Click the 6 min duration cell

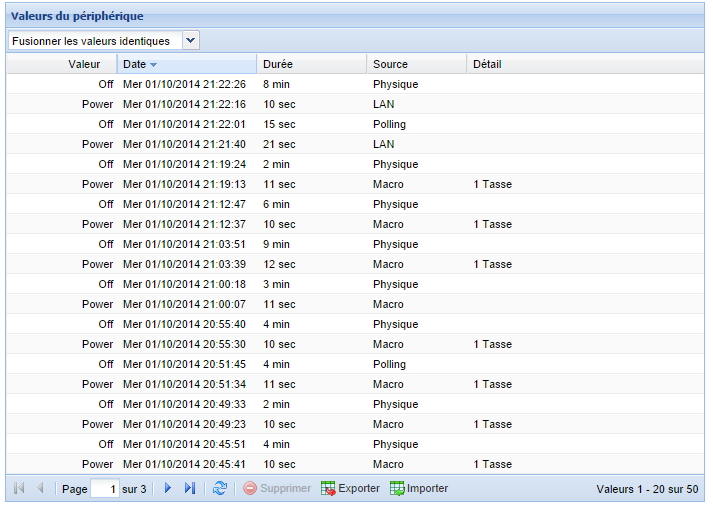(276, 204)
